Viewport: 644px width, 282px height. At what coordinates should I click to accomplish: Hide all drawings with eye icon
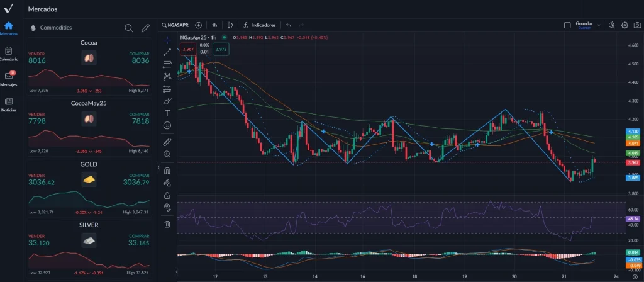(x=167, y=206)
